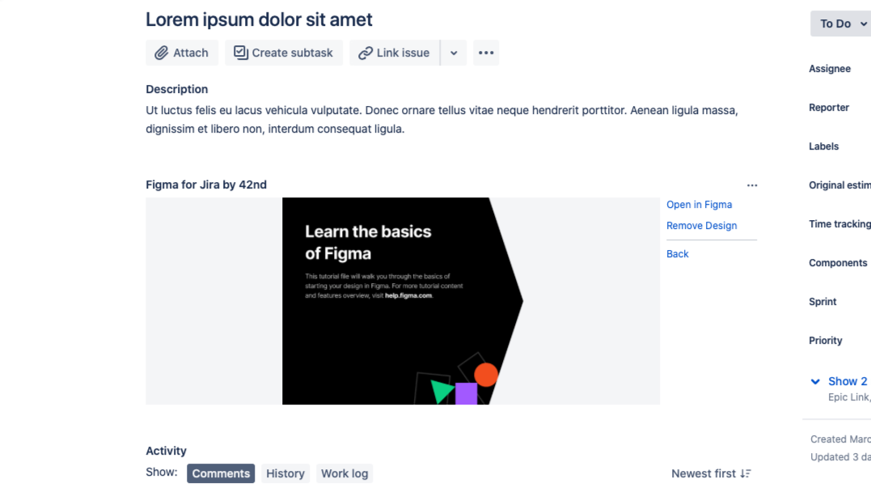
Task: Click the Labels field label
Action: tap(824, 147)
